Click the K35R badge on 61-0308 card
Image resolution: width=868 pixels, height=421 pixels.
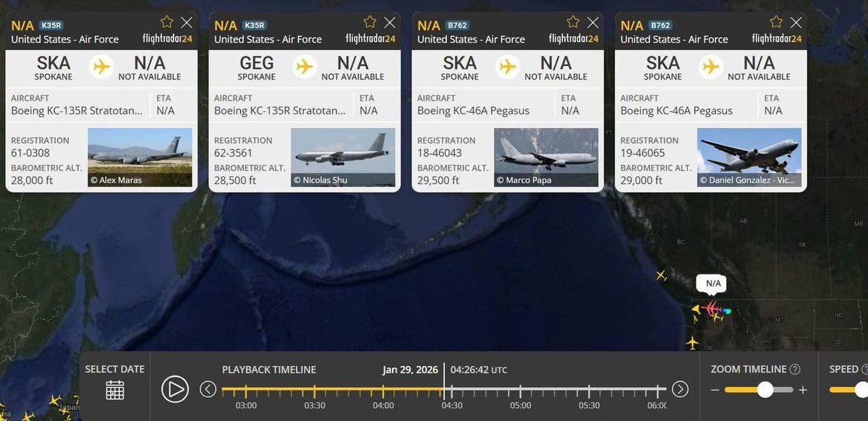point(51,25)
